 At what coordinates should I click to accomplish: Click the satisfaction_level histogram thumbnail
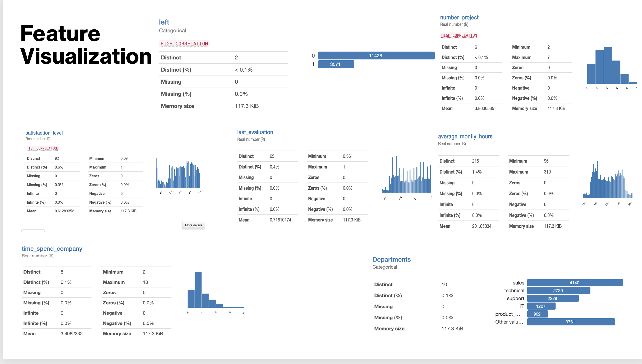click(x=178, y=176)
